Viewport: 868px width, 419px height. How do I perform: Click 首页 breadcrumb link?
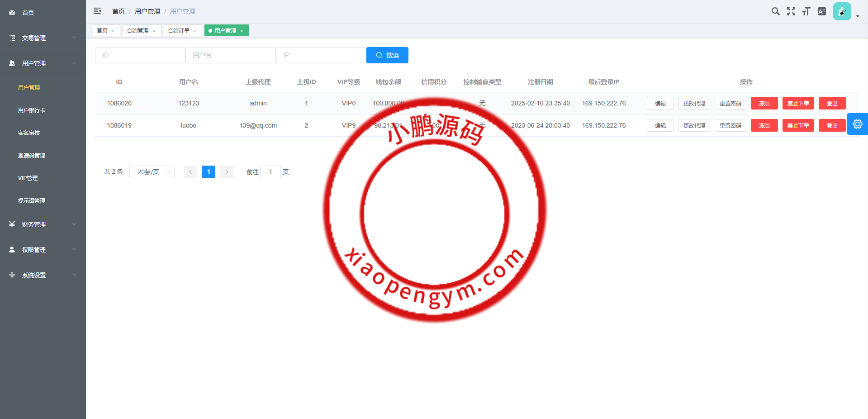pyautogui.click(x=119, y=11)
